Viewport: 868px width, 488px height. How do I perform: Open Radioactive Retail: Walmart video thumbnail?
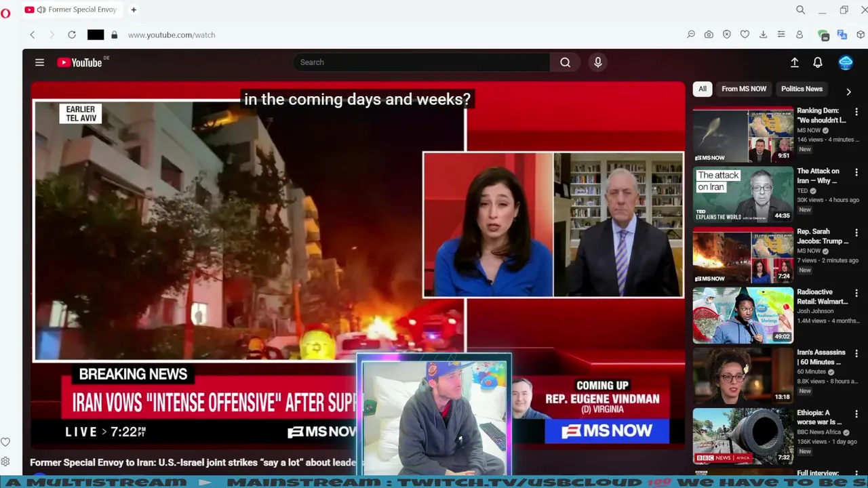pyautogui.click(x=743, y=315)
